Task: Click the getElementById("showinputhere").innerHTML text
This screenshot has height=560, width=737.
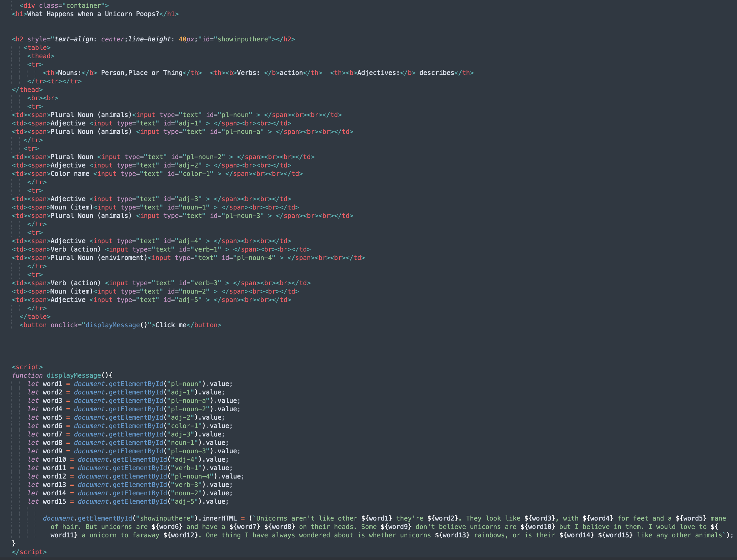Action: 157,518
